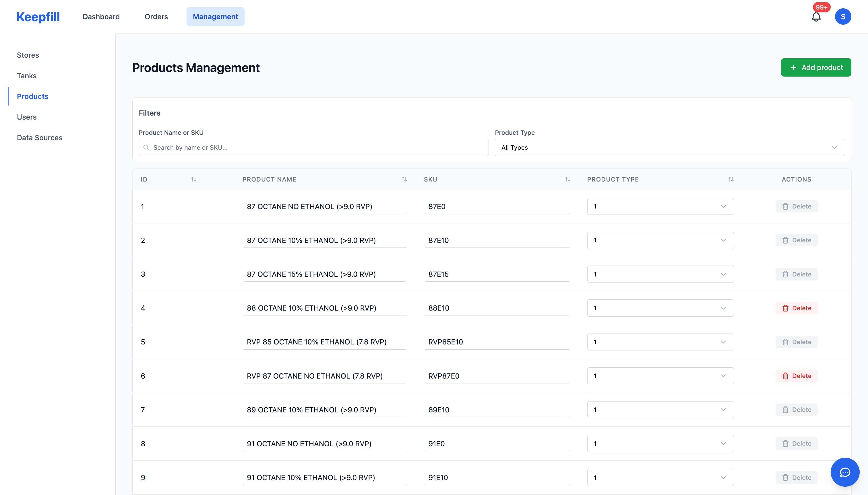Screen dimensions: 868x495
Task: Switch to the Dashboard tab
Action: click(101, 16)
